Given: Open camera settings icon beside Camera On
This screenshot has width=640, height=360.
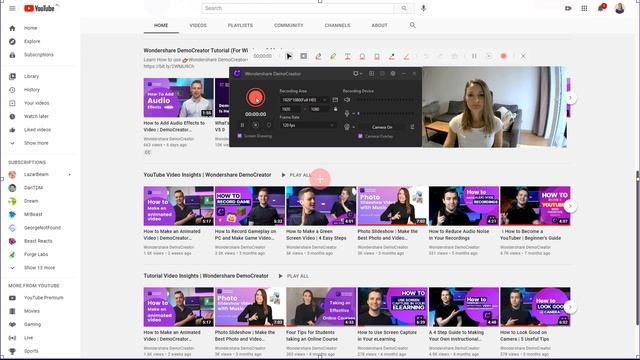Looking at the screenshot, I should tap(412, 127).
